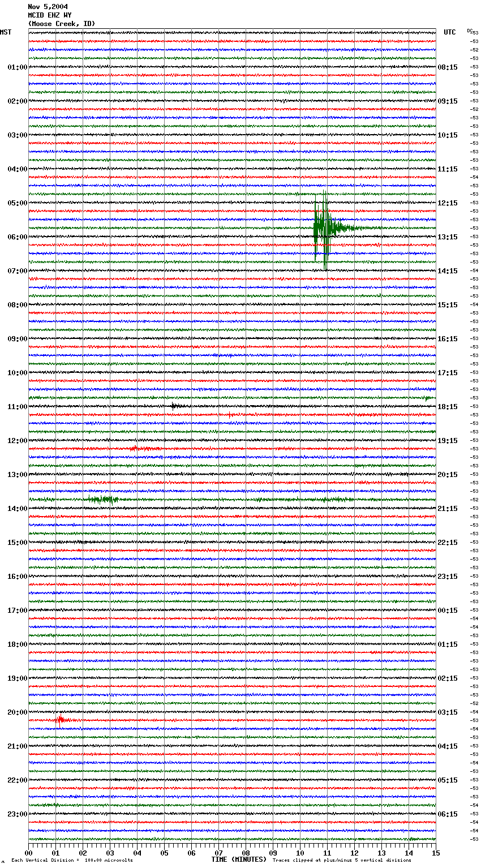Screen dimensions: 481x868
Task: Select the 16:00 MST row label
Action: 18,577
